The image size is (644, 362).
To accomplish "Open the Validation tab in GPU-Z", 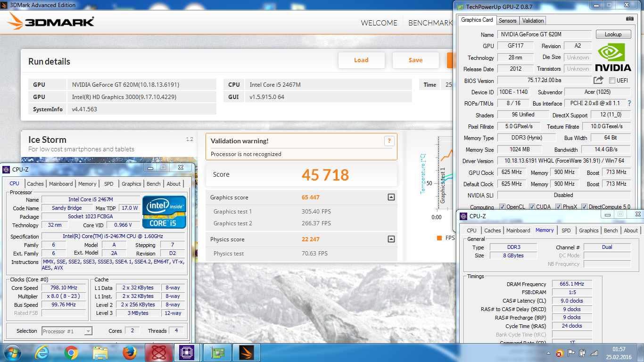I will [x=533, y=21].
